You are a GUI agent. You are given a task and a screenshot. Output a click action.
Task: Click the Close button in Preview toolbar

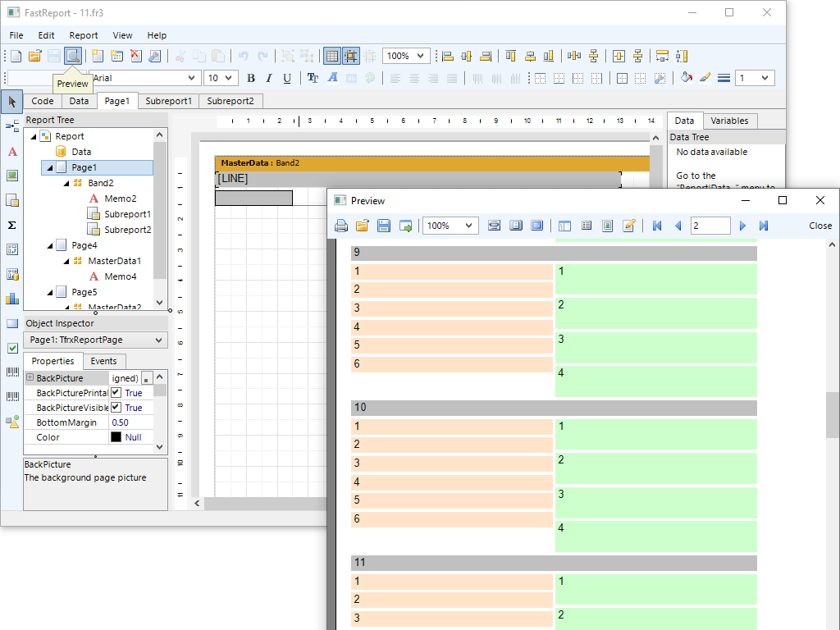click(819, 226)
